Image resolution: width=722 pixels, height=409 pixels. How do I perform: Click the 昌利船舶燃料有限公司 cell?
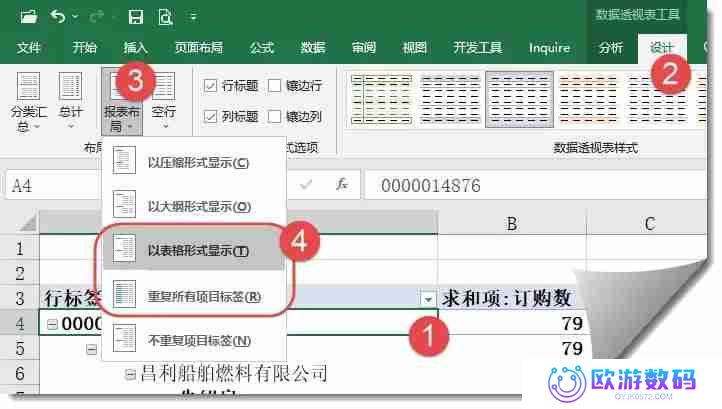pos(234,373)
